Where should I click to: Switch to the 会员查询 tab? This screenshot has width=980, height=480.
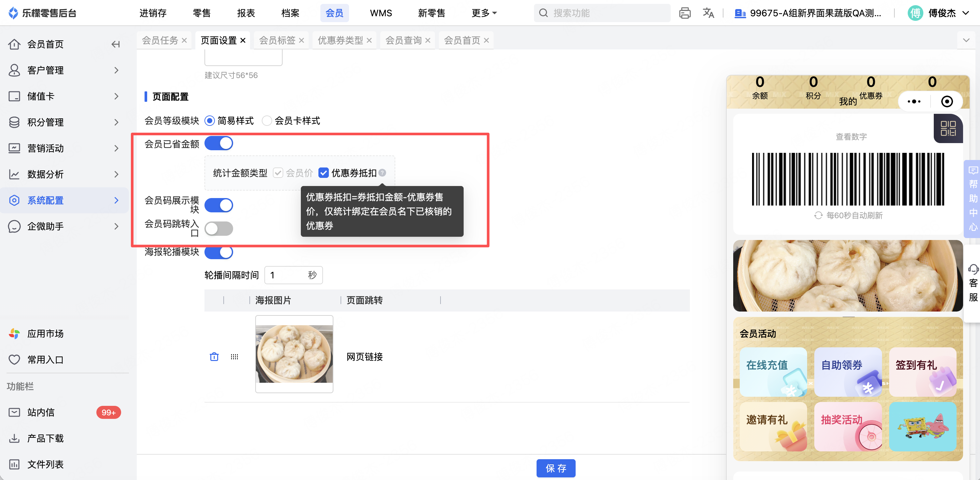[x=403, y=40]
